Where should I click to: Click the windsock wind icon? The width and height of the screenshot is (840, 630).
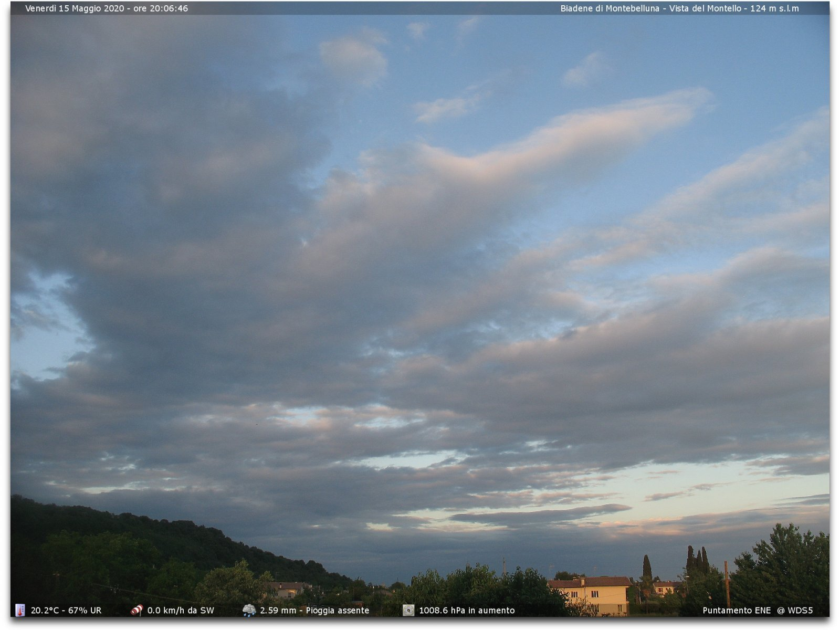click(136, 610)
